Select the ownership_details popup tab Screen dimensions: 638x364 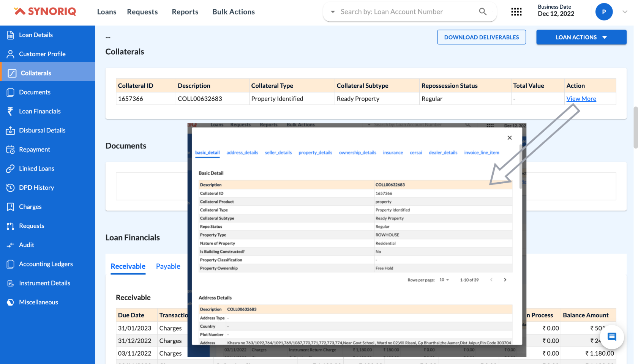pos(357,153)
